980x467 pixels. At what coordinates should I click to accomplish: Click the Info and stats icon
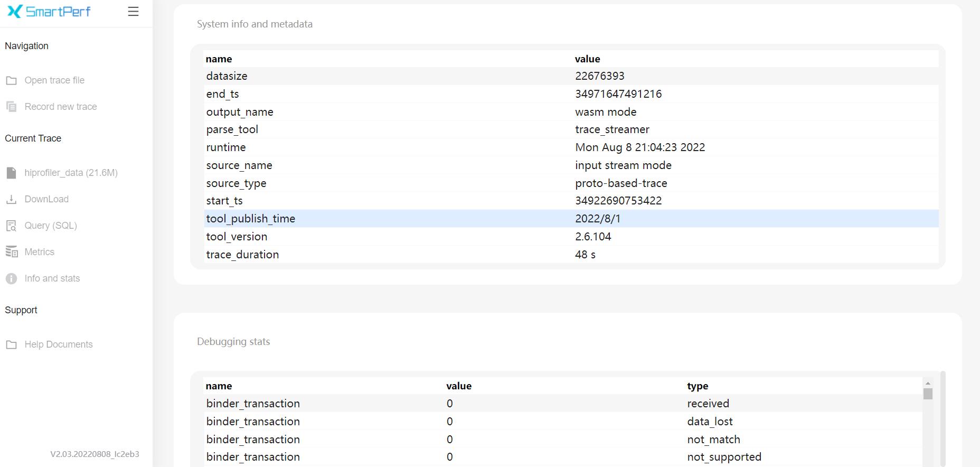pyautogui.click(x=11, y=278)
